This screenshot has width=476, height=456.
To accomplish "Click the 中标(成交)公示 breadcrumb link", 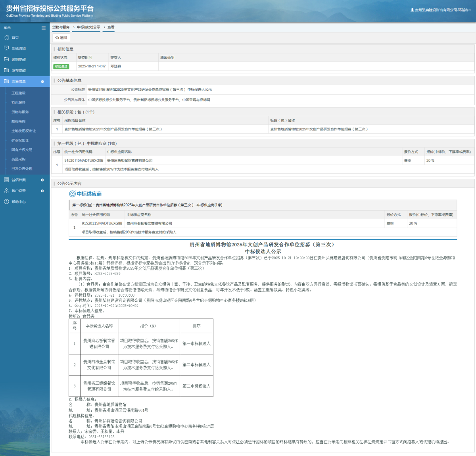I will (88, 27).
